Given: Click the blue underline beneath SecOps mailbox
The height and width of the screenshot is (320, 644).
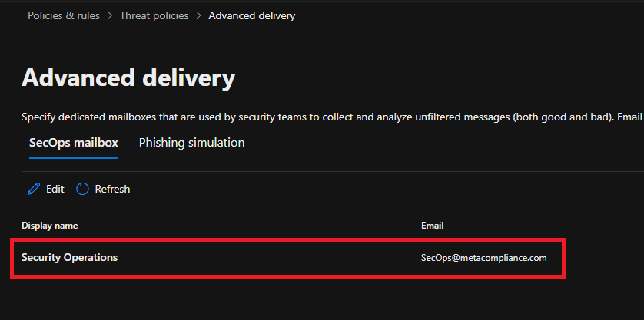Looking at the screenshot, I should coord(74,157).
